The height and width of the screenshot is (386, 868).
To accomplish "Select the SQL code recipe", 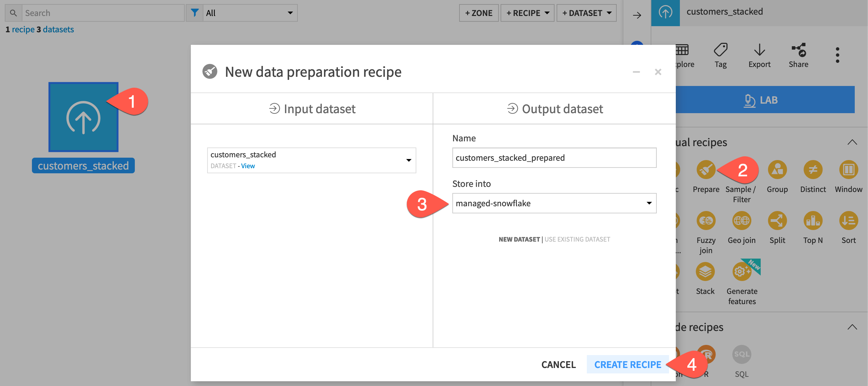I will 742,354.
